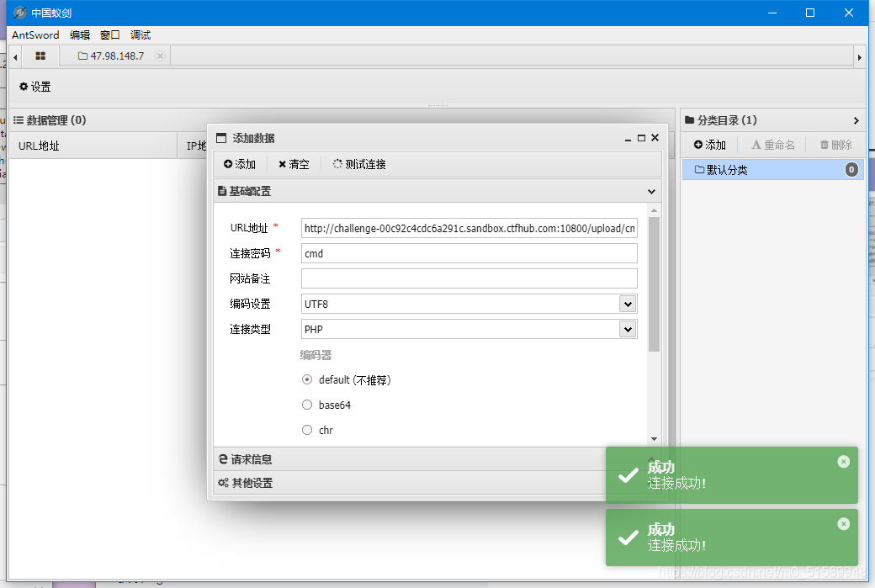This screenshot has width=875, height=588.
Task: Click the 连接密码 input field
Action: pos(469,253)
